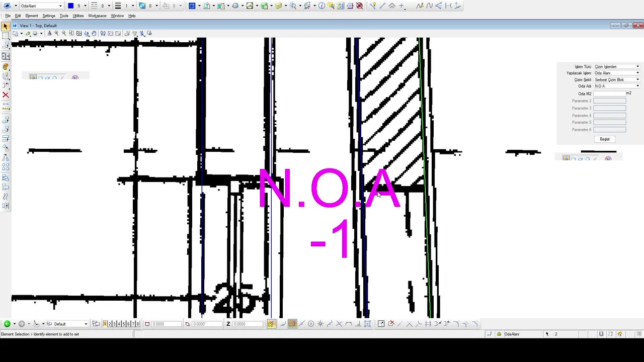Click the angle 0.0000° field
Viewport: 644px width, 362px height.
pyautogui.click(x=207, y=324)
